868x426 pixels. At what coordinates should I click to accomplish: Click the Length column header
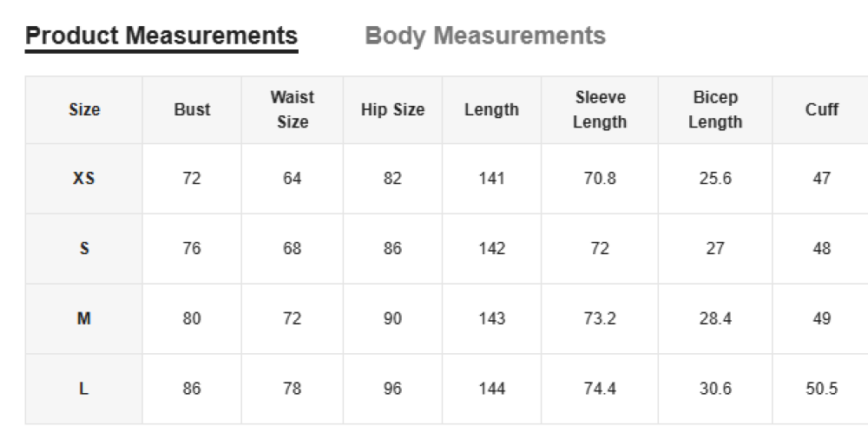pos(491,110)
